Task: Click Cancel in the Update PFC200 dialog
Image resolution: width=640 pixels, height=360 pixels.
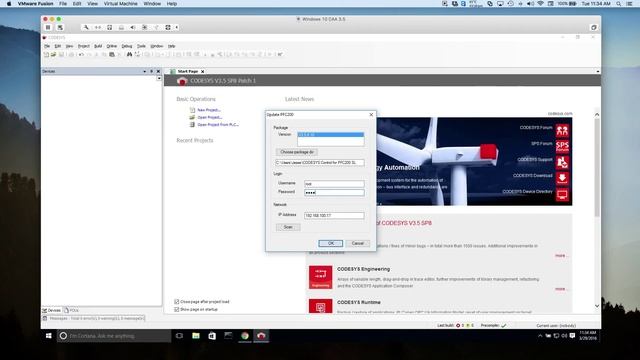Action: tap(358, 243)
